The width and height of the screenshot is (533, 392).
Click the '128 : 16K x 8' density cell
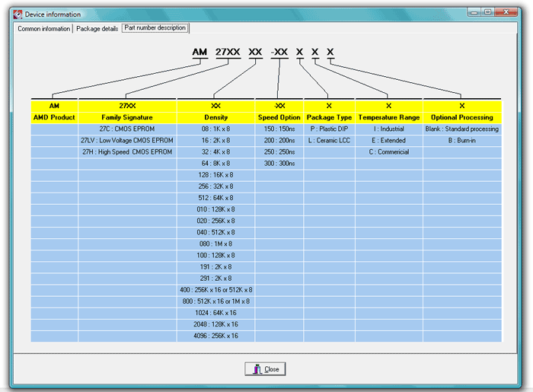[215, 175]
